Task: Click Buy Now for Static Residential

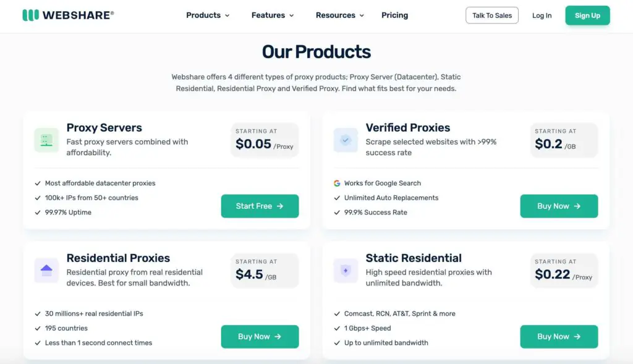Action: pyautogui.click(x=559, y=337)
